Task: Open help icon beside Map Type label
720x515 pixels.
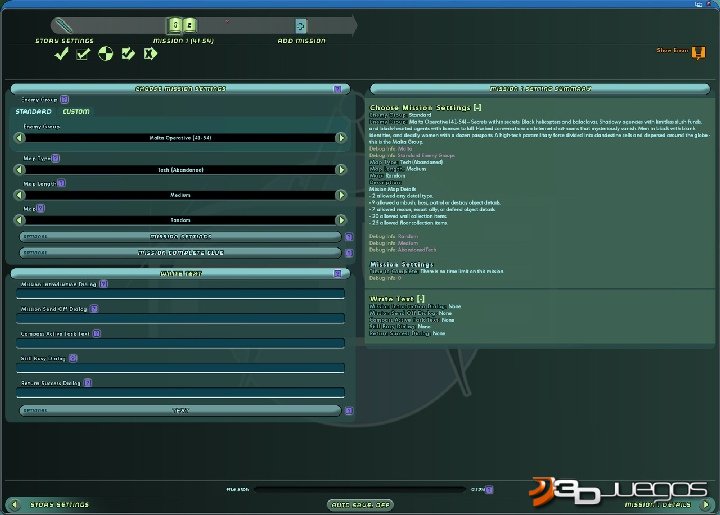Action: 56,158
